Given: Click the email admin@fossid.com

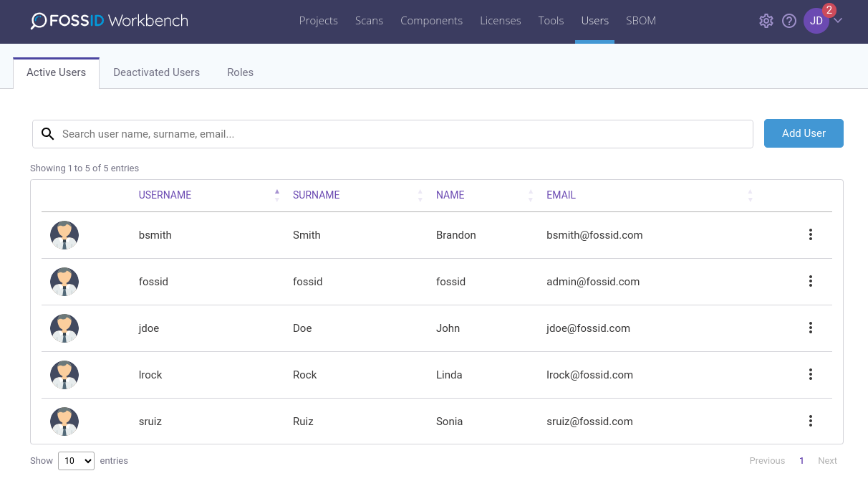Looking at the screenshot, I should pyautogui.click(x=593, y=282).
